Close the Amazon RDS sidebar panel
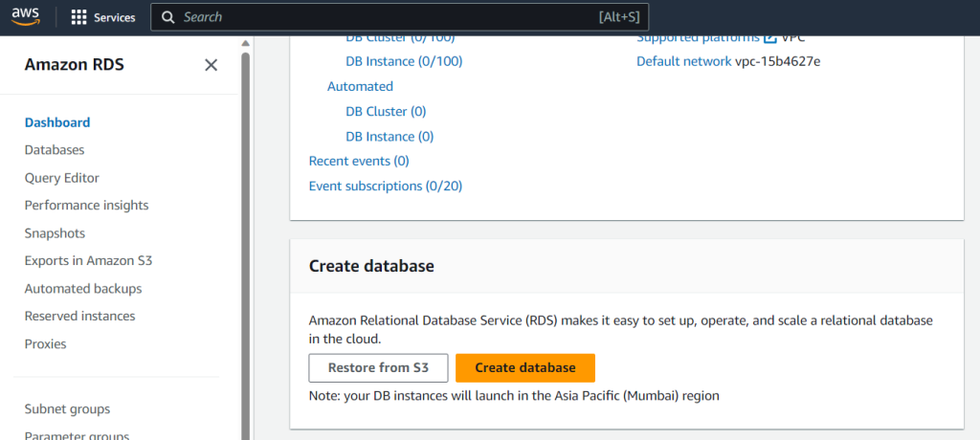 (x=212, y=65)
